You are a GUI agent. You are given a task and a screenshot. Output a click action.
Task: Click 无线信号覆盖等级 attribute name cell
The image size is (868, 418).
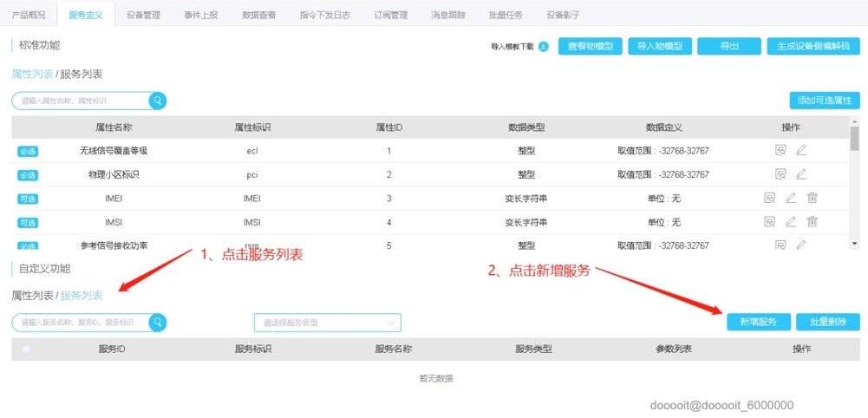tap(114, 151)
